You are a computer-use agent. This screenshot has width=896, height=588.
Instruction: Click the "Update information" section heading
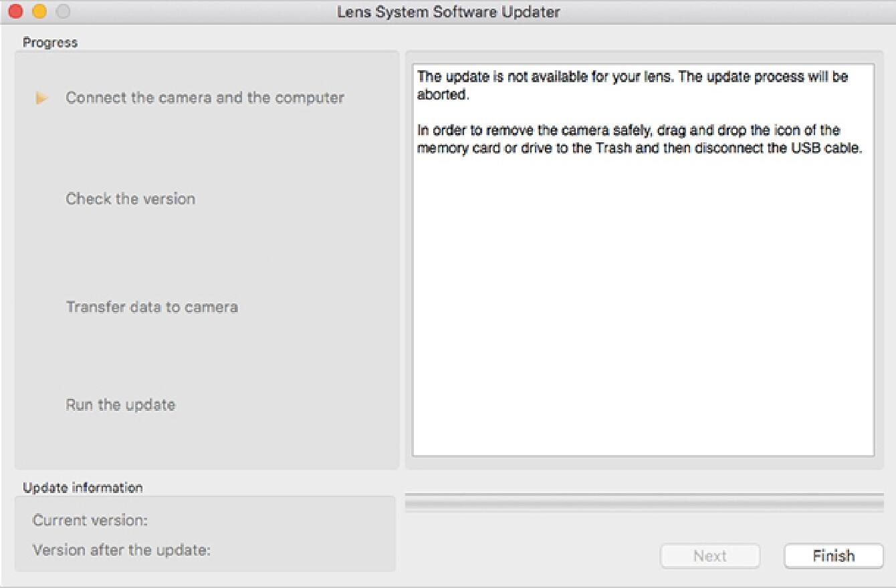pos(82,488)
